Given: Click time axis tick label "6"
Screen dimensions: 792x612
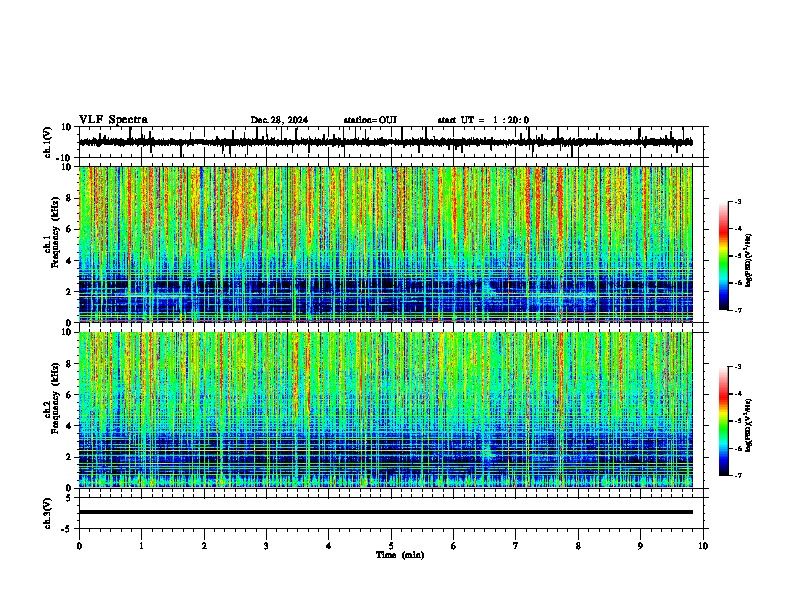Looking at the screenshot, I should [454, 546].
